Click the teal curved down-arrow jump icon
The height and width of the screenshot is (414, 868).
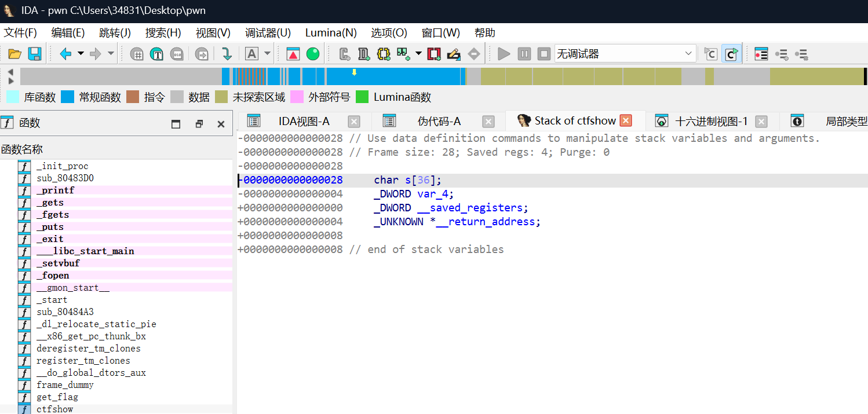(227, 54)
